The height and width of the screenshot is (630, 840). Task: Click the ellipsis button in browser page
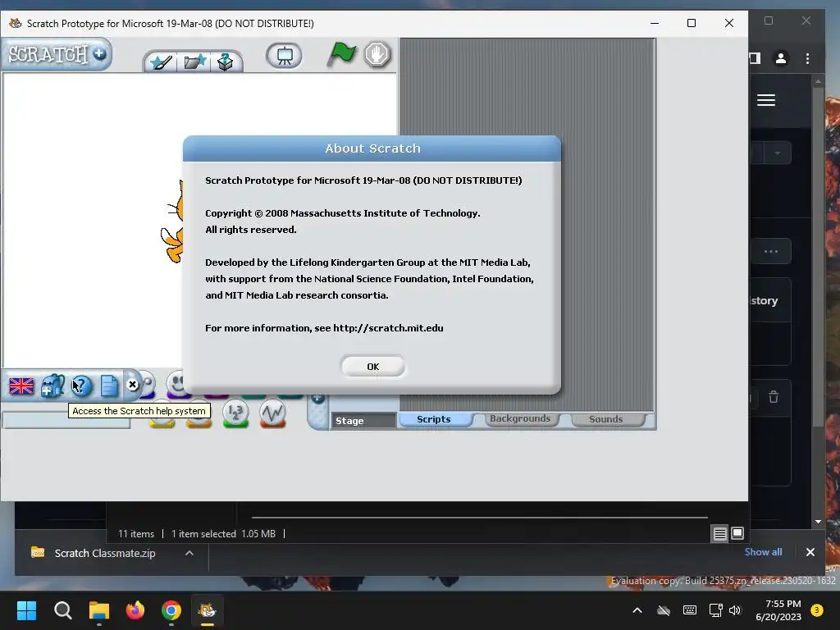pyautogui.click(x=771, y=251)
